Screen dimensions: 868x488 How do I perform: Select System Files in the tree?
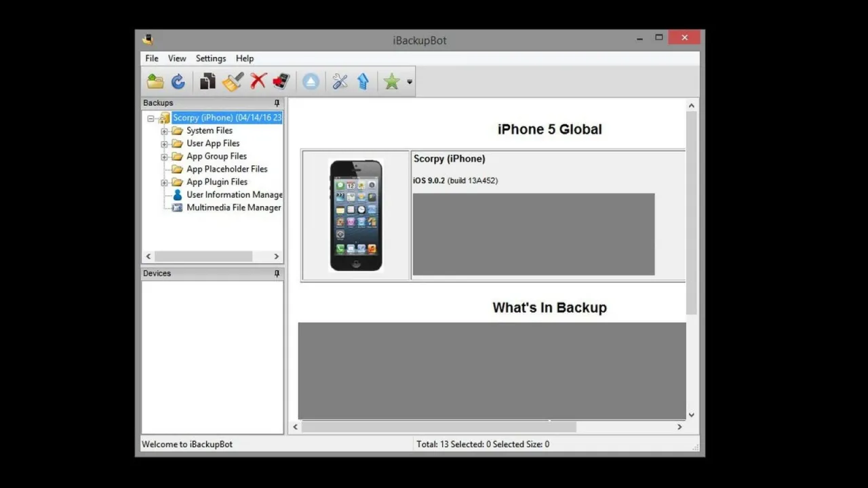(210, 131)
